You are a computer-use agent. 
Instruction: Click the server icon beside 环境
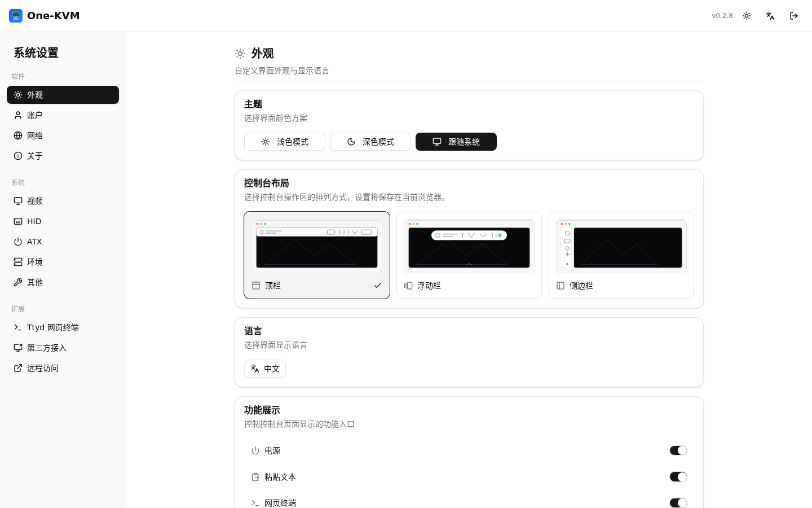pos(18,262)
